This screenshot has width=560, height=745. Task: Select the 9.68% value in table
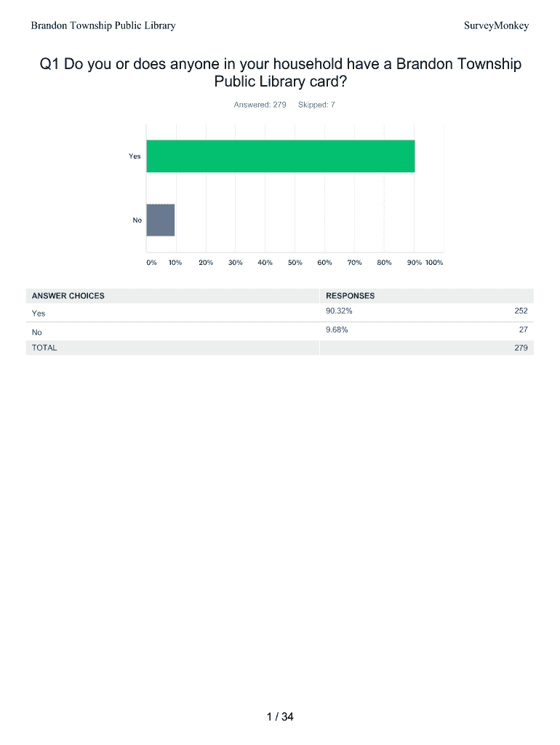(337, 330)
